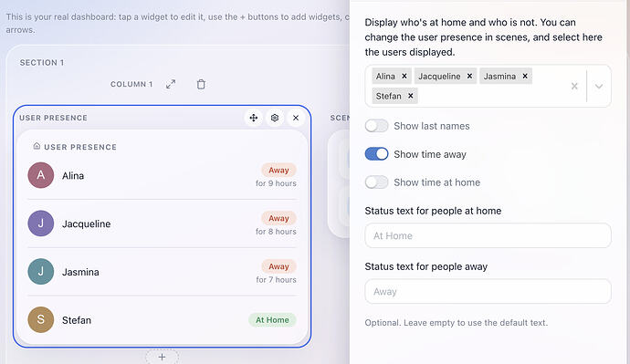The height and width of the screenshot is (364, 630).
Task: Enable Show time at home toggle
Action: click(376, 182)
